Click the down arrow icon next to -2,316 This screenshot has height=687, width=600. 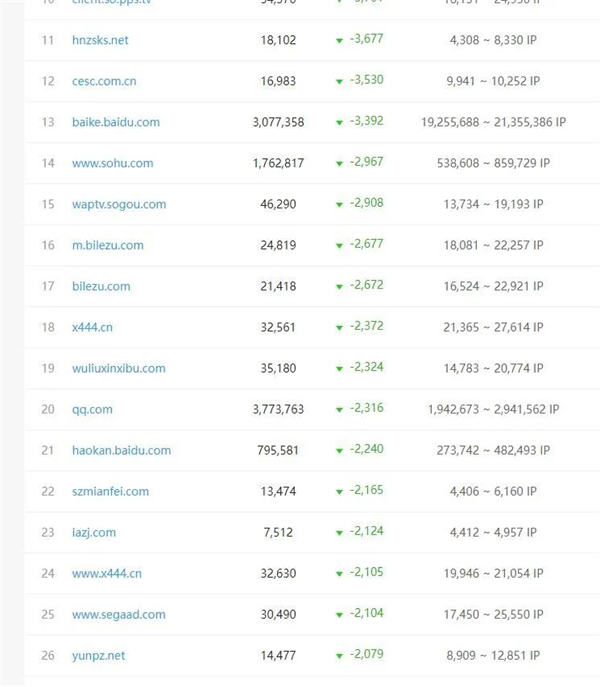point(341,409)
